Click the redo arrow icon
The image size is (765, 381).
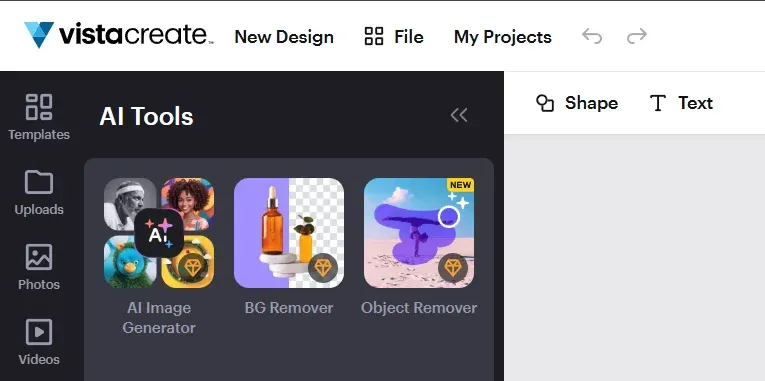[x=637, y=36]
